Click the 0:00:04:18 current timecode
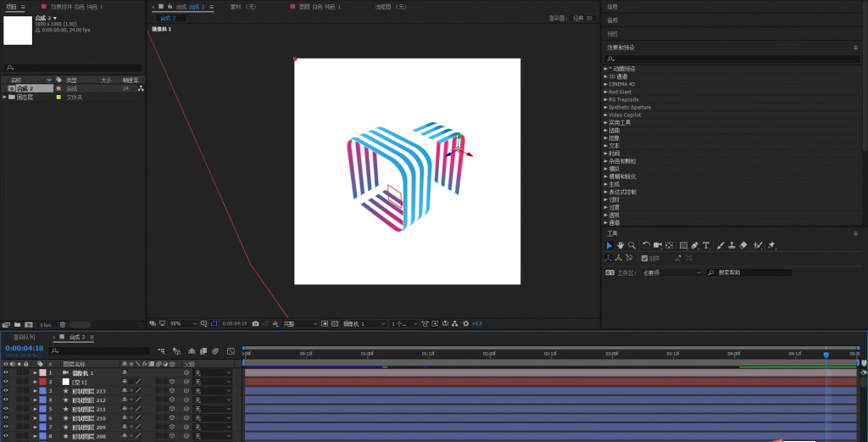 tap(24, 348)
